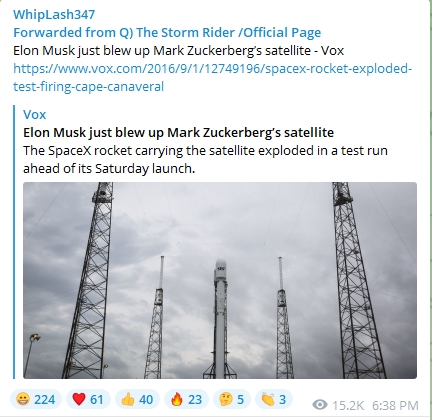Image resolution: width=432 pixels, height=420 pixels.
Task: Click the clapping hands reaction emoji
Action: 268,399
